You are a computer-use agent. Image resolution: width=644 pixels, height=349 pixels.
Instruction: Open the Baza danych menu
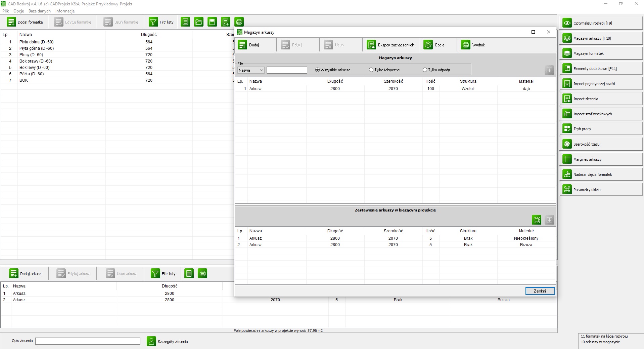39,11
